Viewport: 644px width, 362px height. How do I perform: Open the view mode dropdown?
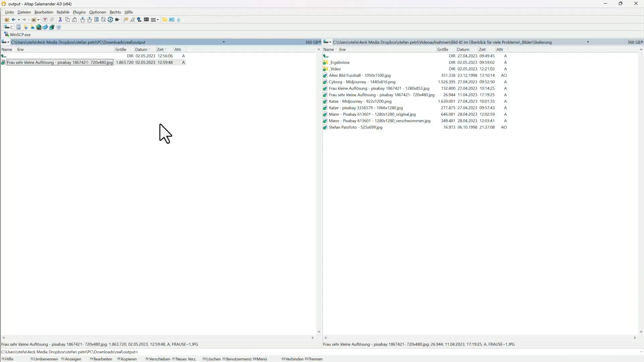click(155, 20)
